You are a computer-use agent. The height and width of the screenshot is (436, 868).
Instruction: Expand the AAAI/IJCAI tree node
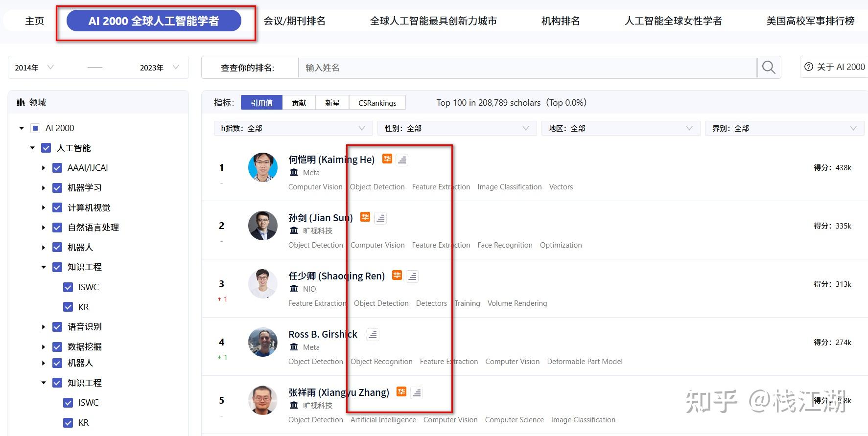click(43, 168)
